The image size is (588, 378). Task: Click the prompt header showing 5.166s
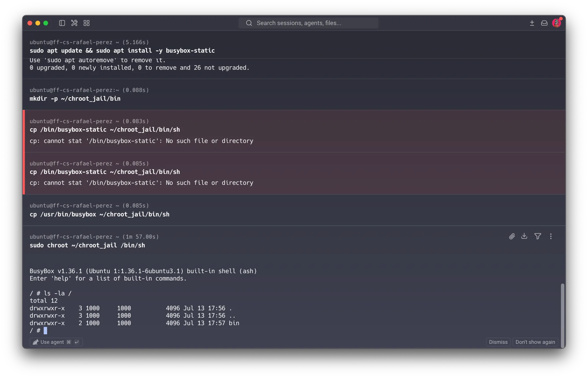[89, 42]
